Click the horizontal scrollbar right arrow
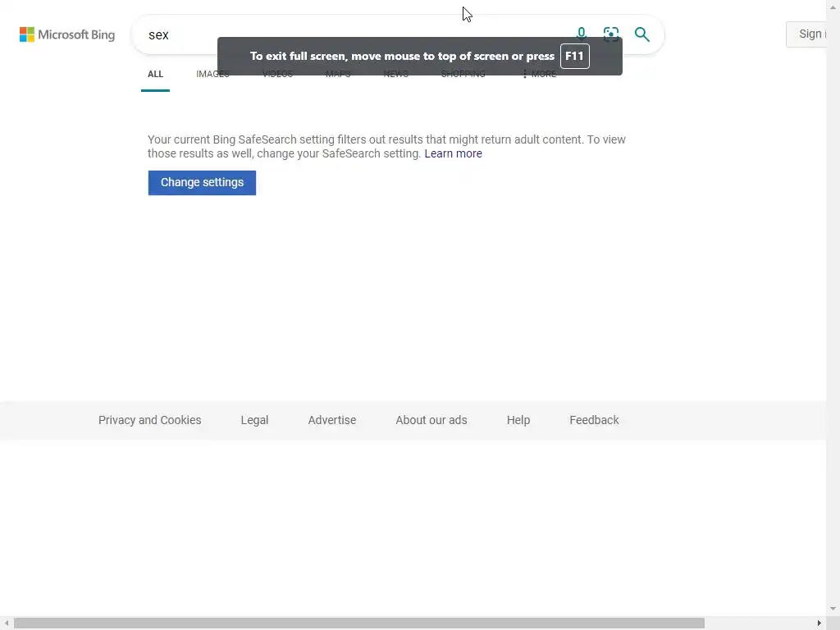The image size is (840, 630). [819, 623]
